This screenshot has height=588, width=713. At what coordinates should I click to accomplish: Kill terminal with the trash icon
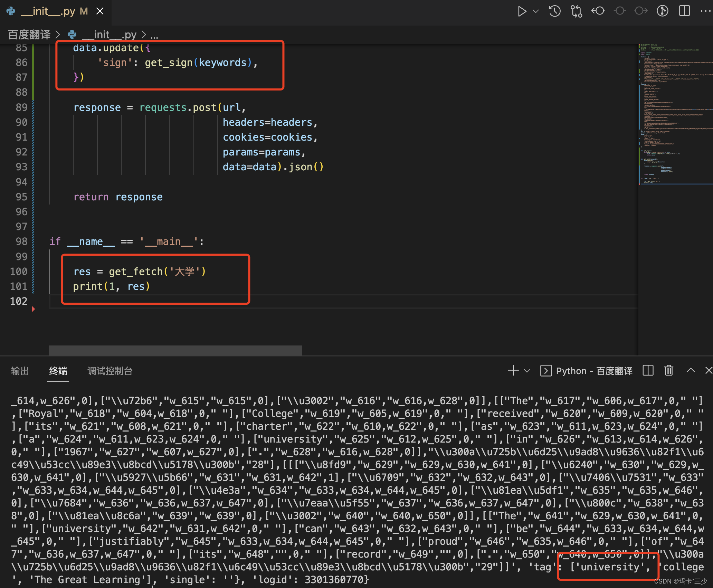[669, 370]
